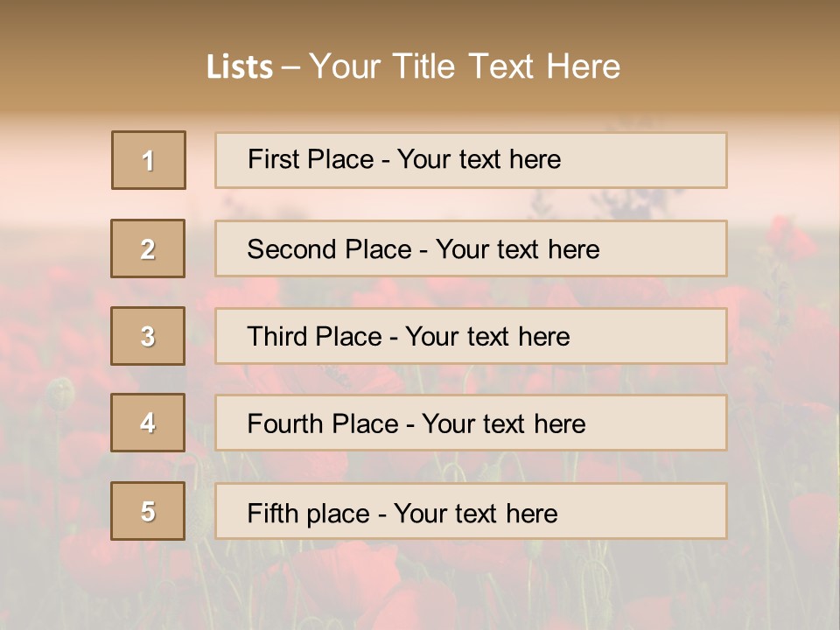840x630 pixels.
Task: Select the number 5 square
Action: [148, 511]
